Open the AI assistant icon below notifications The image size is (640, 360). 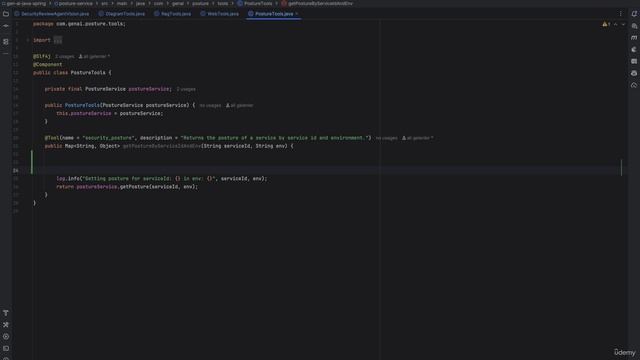click(x=634, y=26)
